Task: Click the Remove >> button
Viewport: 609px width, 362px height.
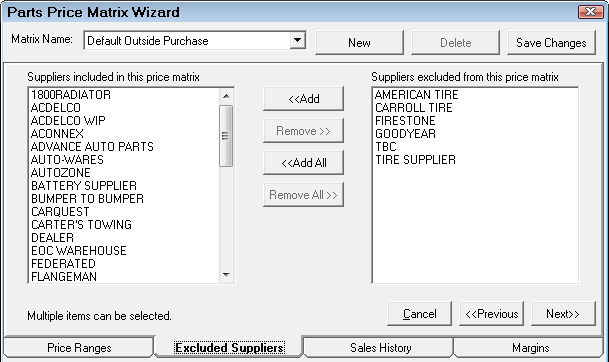Action: 303,131
